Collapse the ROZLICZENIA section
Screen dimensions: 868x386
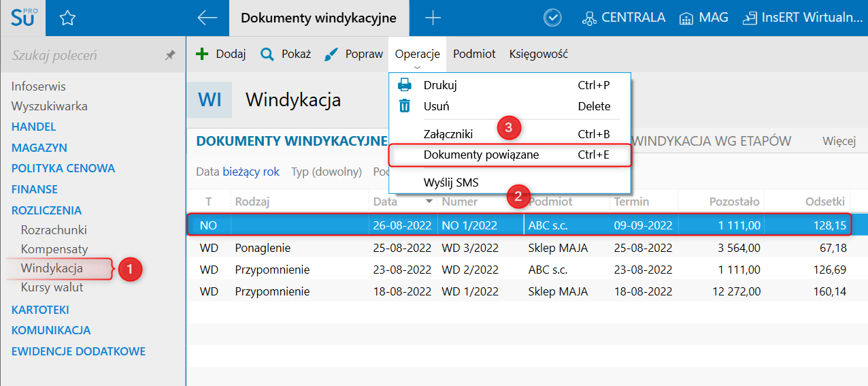point(46,210)
